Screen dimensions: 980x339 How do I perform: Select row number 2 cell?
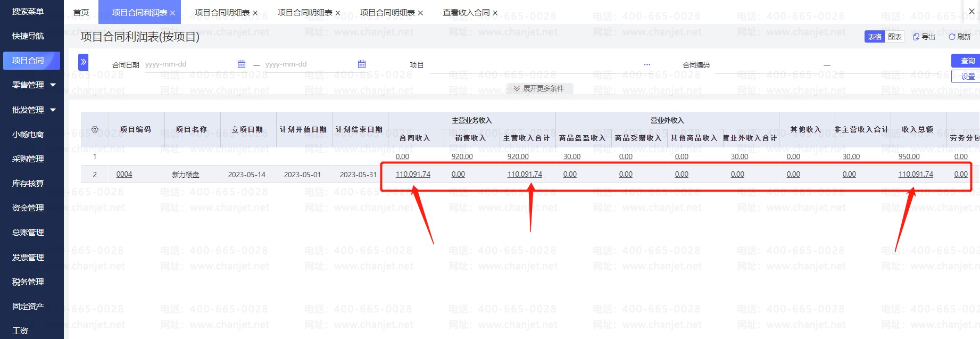click(95, 175)
